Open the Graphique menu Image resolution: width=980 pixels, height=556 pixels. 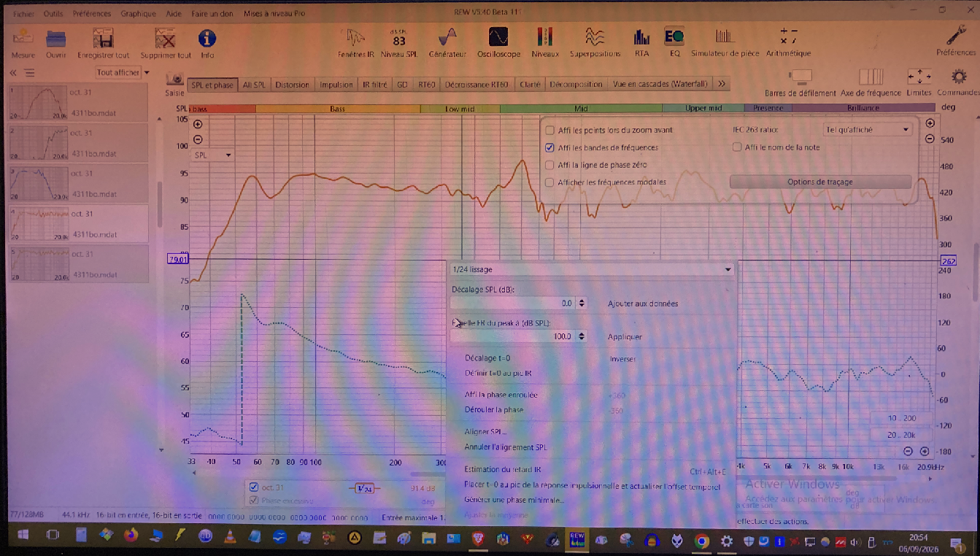139,14
